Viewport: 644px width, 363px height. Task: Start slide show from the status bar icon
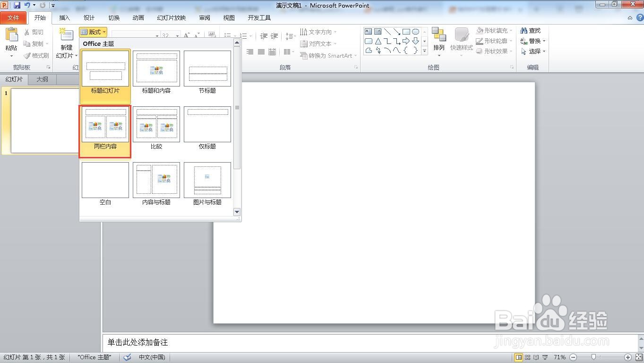545,357
